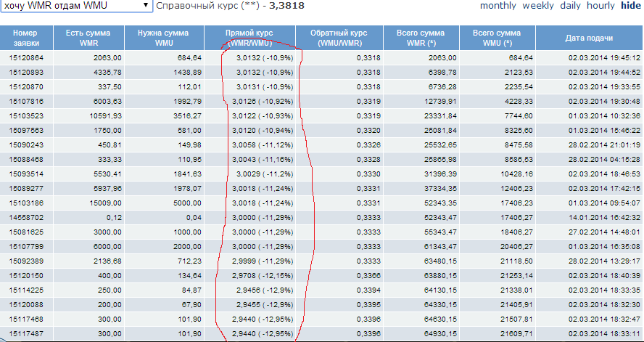Click the hide chart link
644x342 pixels.
630,6
